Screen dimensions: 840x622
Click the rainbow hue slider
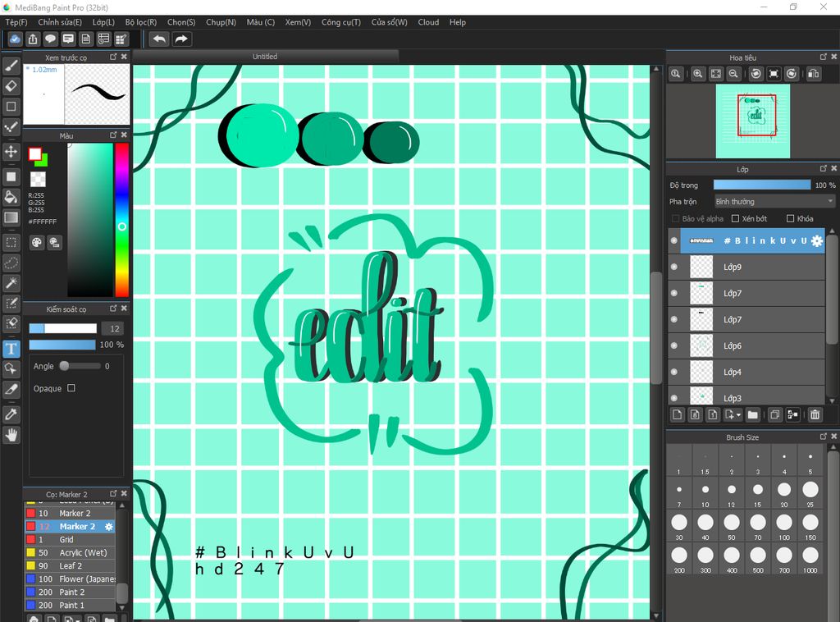122,220
